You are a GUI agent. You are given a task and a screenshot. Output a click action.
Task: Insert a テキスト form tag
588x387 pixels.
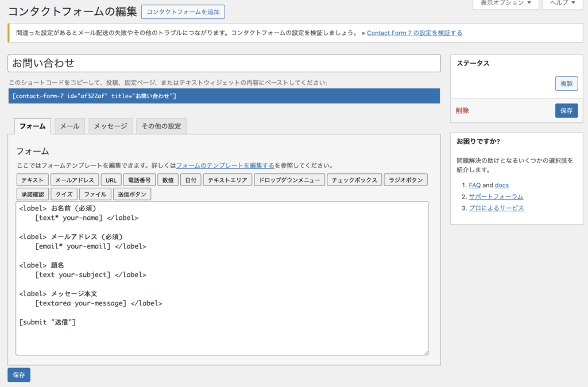point(32,180)
